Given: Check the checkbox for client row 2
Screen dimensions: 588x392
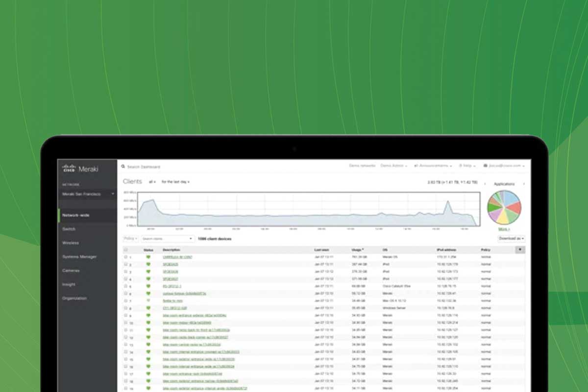Looking at the screenshot, I should coord(126,264).
